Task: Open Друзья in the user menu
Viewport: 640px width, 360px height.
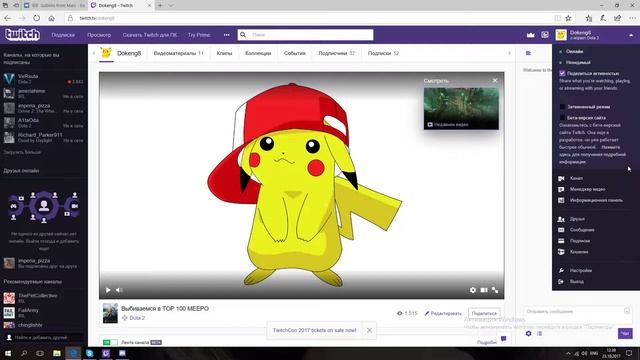Action: pos(577,219)
